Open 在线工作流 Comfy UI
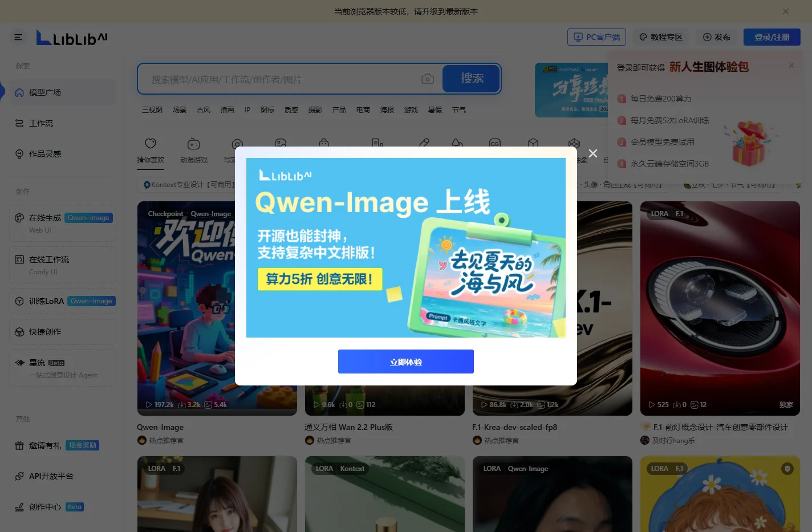 [63, 265]
